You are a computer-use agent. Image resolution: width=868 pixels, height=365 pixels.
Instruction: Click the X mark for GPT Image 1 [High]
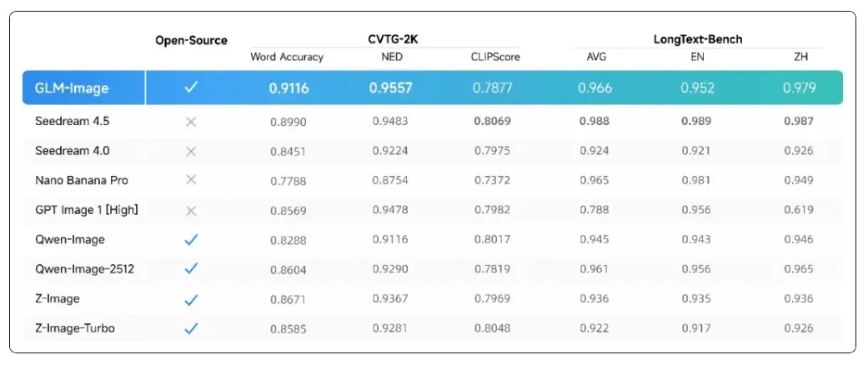click(x=191, y=210)
